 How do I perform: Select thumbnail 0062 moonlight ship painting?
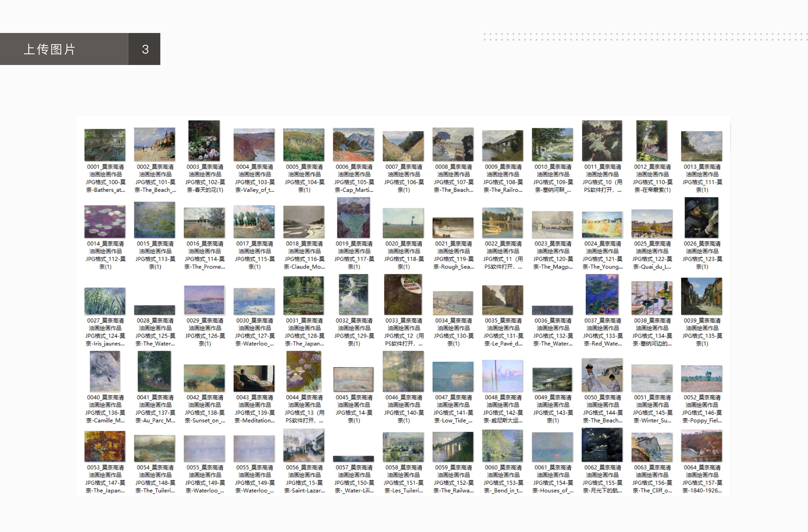pyautogui.click(x=602, y=445)
